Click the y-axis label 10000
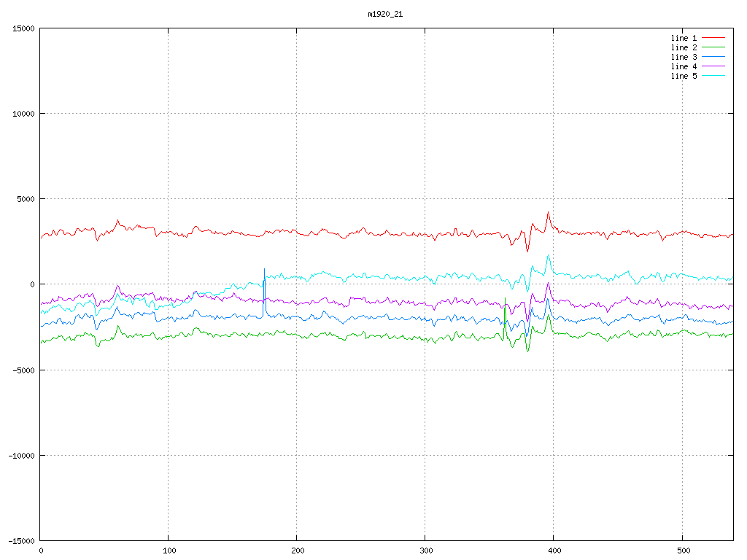Viewport: 747px width, 560px height. (x=24, y=114)
